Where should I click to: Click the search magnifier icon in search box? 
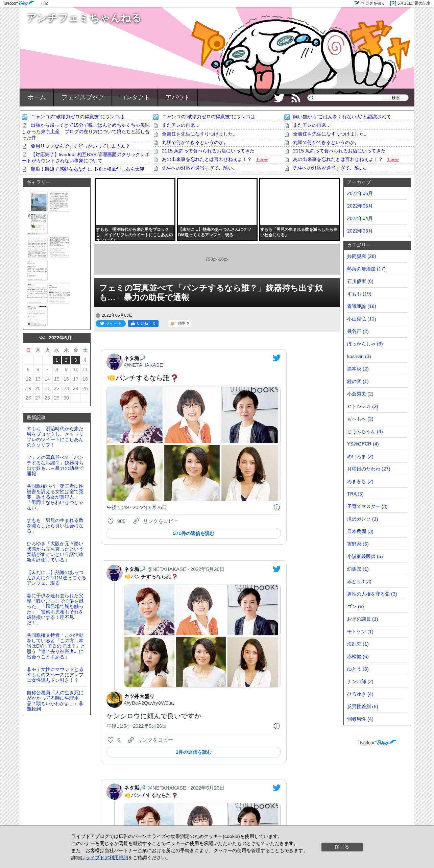click(x=311, y=98)
